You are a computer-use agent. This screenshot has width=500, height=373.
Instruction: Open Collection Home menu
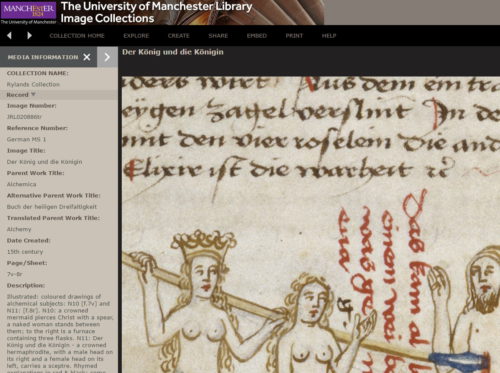point(77,36)
